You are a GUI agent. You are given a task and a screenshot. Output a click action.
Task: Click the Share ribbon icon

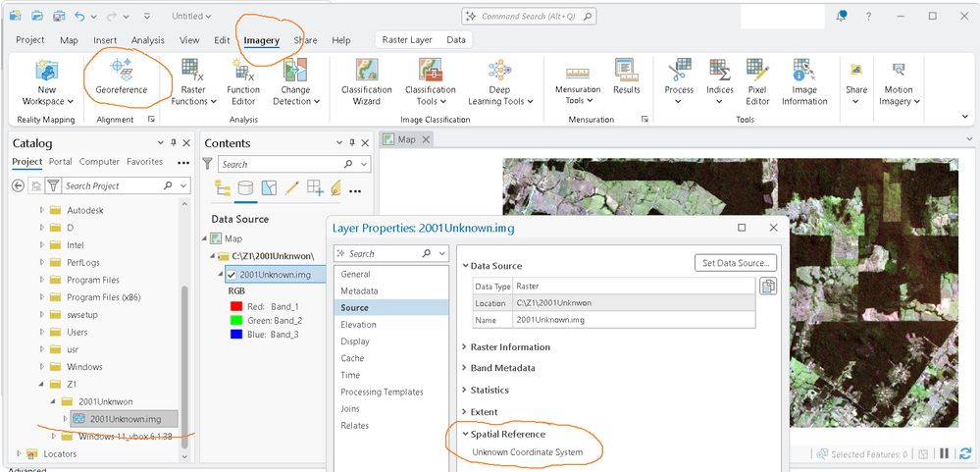pyautogui.click(x=856, y=70)
